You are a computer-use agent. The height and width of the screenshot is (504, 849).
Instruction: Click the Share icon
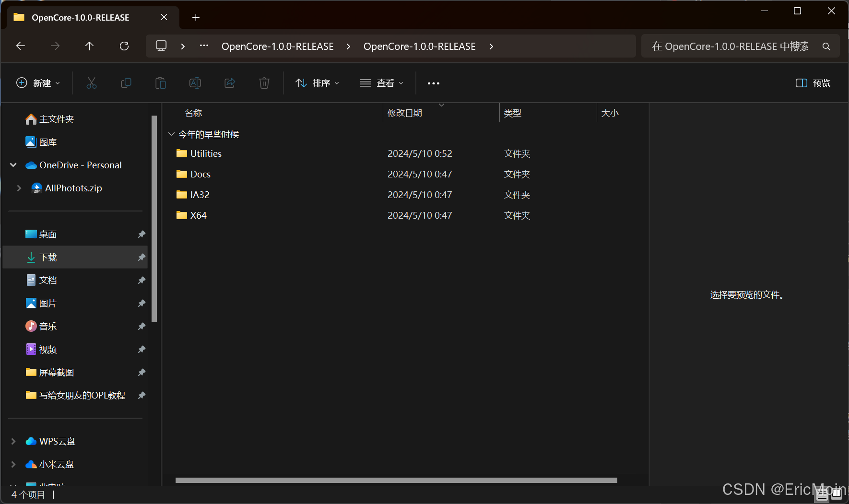point(230,83)
